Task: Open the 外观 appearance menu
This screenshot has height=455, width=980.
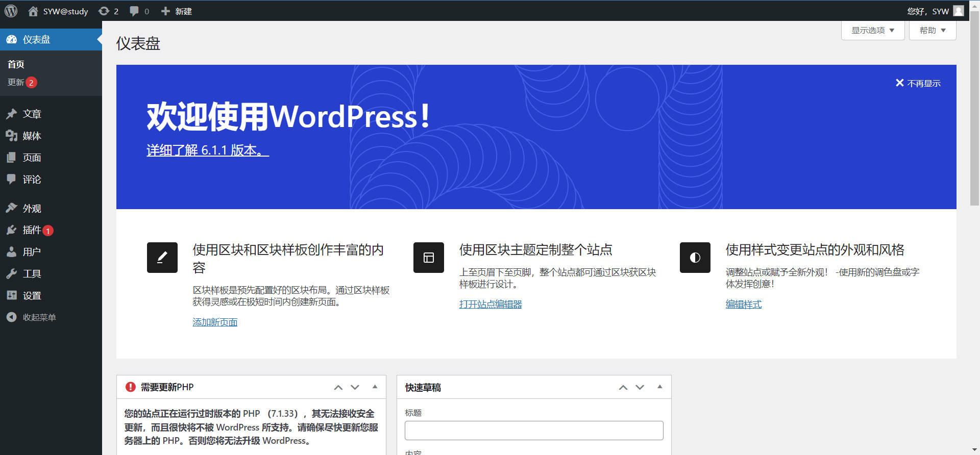Action: click(51, 208)
